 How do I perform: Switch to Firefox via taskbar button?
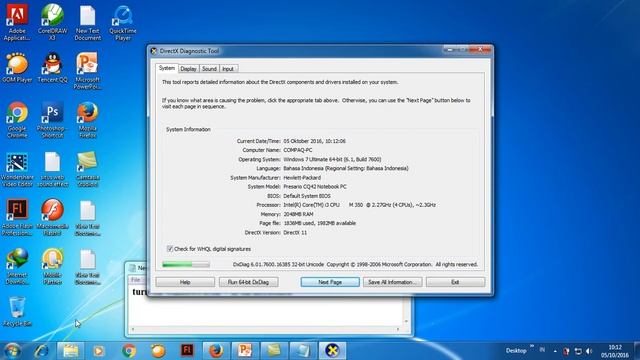point(216,351)
